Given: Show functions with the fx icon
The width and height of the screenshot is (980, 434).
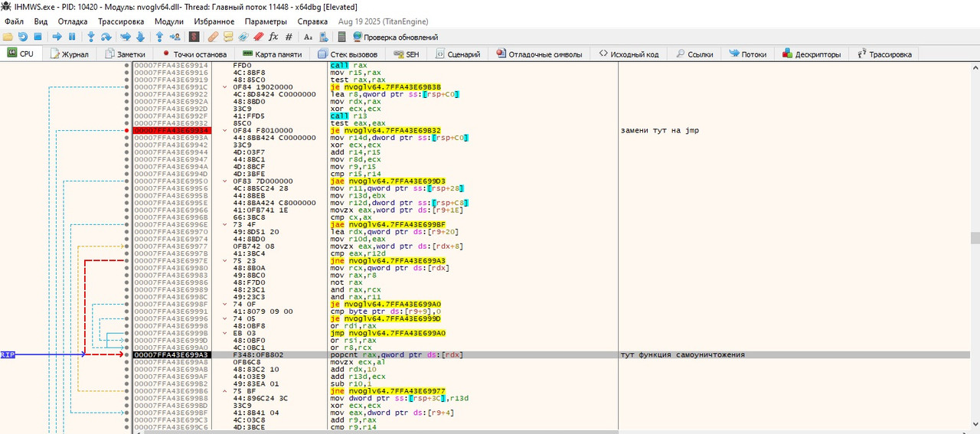Looking at the screenshot, I should coord(273,37).
